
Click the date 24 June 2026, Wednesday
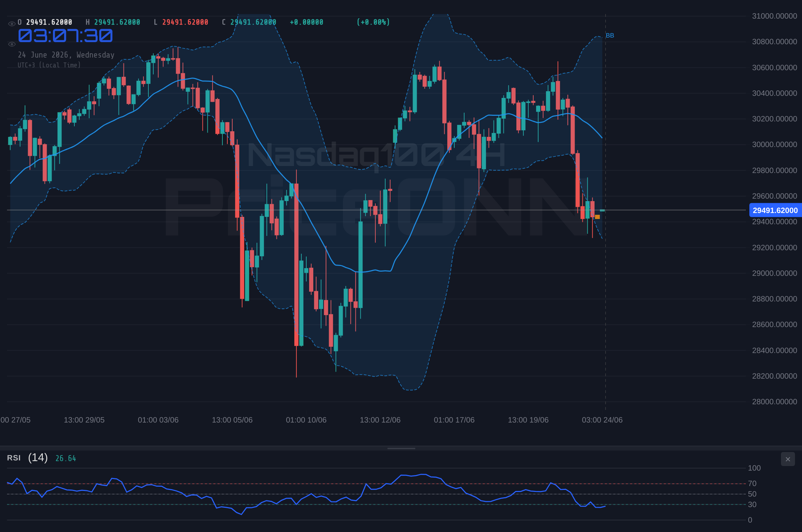coord(66,55)
